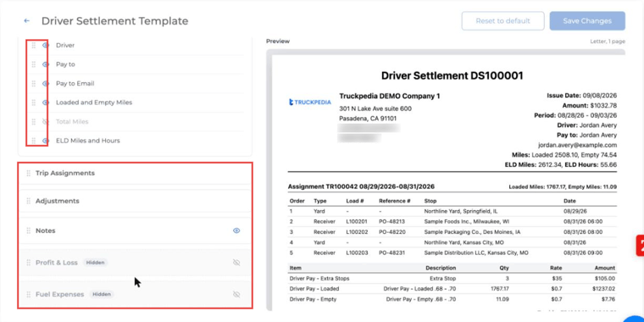This screenshot has width=644, height=322.
Task: Grab the drag handle beside Driver
Action: click(34, 46)
